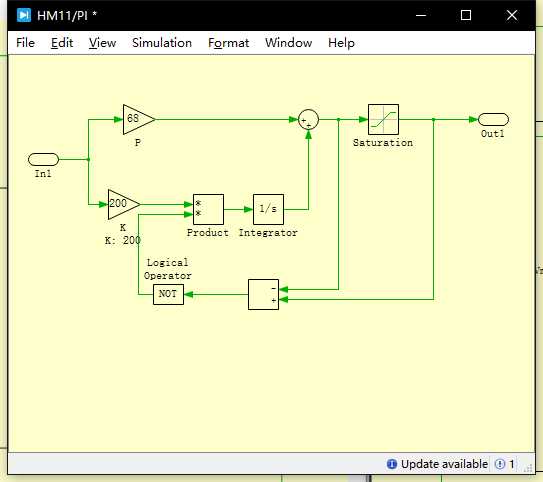Open the File menu
Image resolution: width=543 pixels, height=482 pixels.
coord(25,43)
